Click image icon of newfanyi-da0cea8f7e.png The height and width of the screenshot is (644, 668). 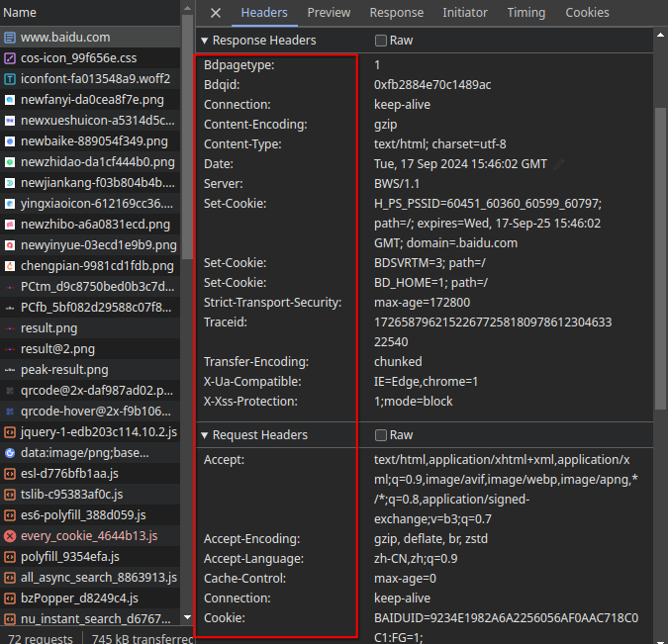click(10, 100)
